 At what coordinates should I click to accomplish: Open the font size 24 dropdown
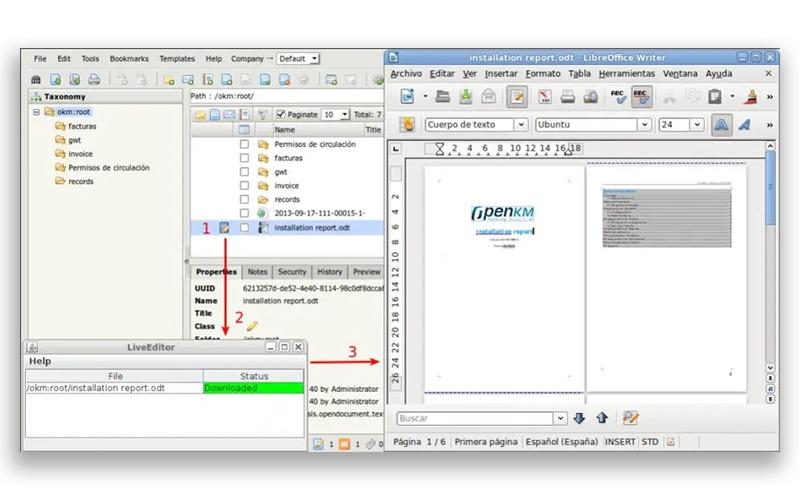(697, 124)
